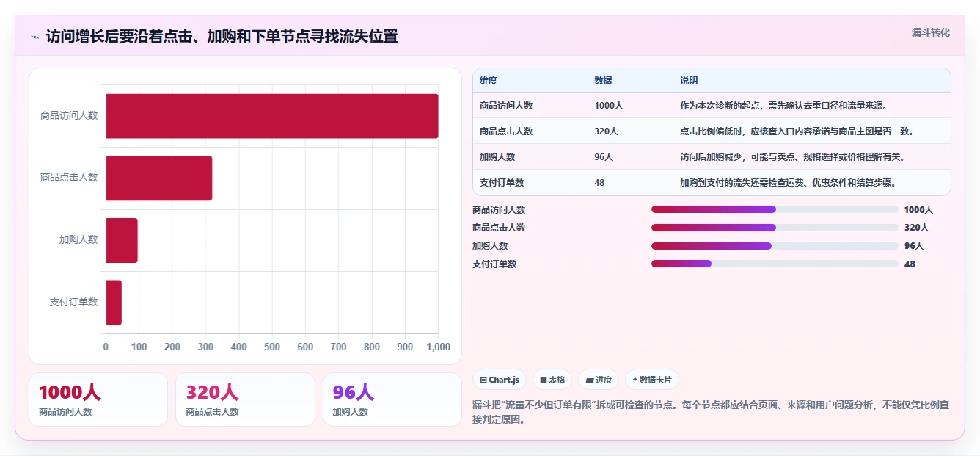Click the table data cell 48
Viewport: 980px width, 456px height.
coord(599,183)
